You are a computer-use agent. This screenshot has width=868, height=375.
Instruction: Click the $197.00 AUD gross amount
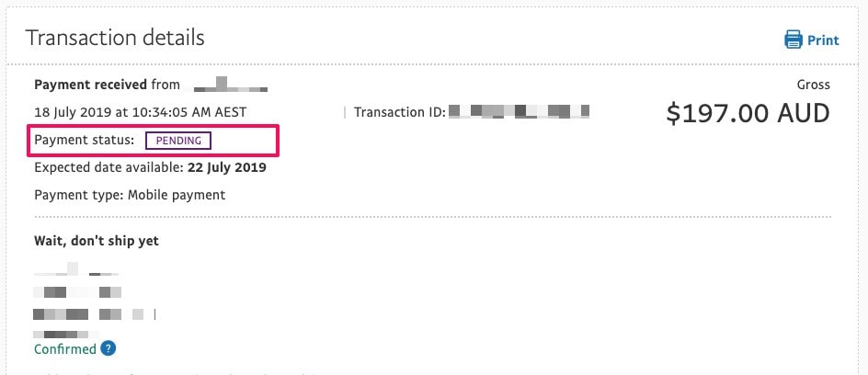point(748,113)
